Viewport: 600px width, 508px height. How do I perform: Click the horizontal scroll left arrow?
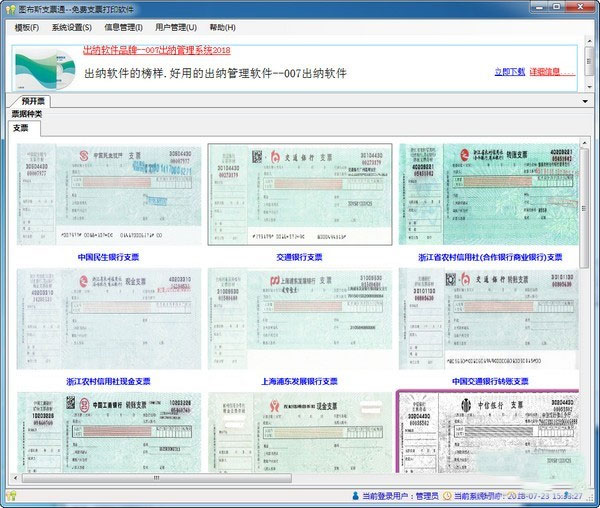[16, 478]
